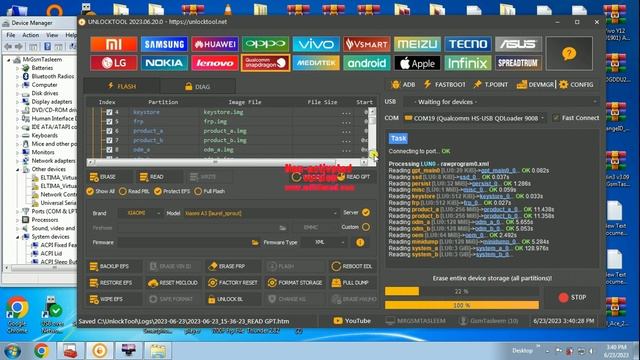Select the Meizu brand tile
640x360 pixels.
(x=417, y=44)
